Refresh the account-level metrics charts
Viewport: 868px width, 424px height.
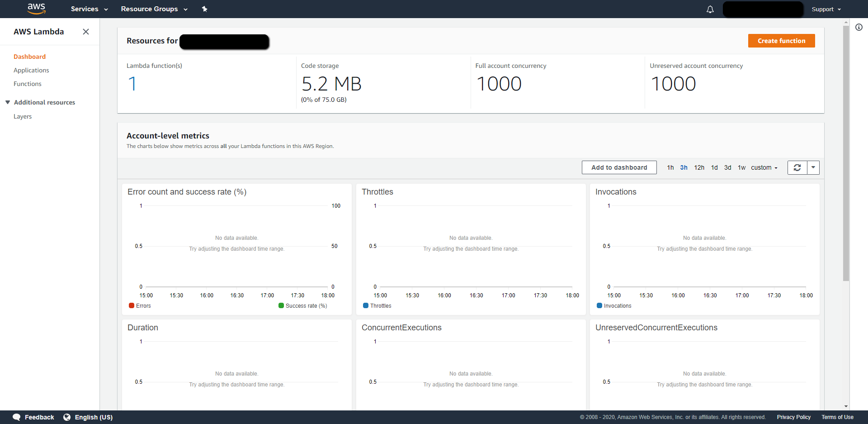[797, 167]
